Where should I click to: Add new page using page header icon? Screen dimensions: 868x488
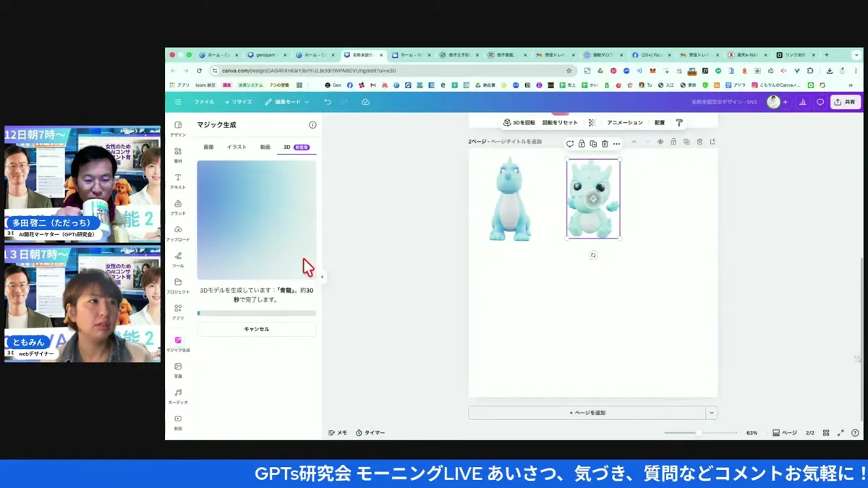tap(712, 142)
